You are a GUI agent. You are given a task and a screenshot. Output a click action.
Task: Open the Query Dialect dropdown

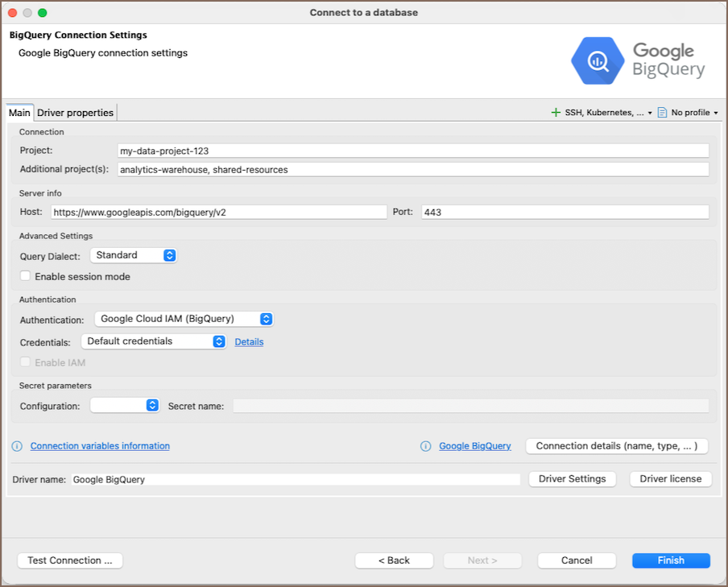(134, 255)
